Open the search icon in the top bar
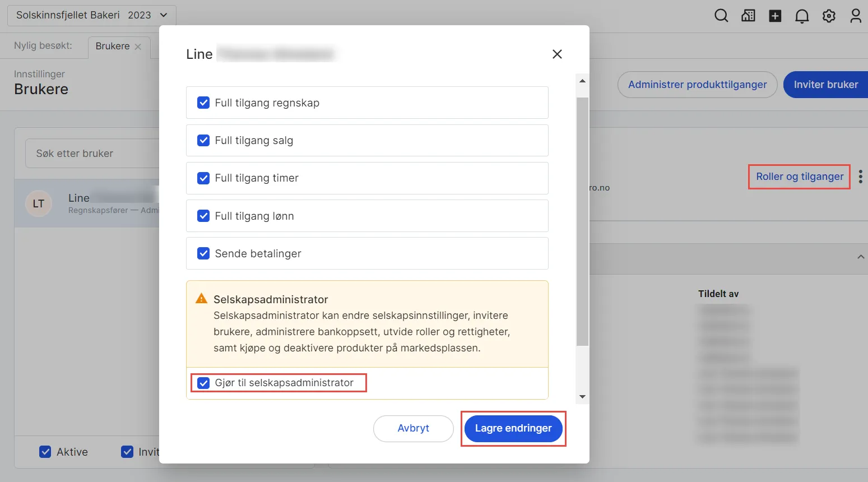The height and width of the screenshot is (482, 868). point(721,16)
